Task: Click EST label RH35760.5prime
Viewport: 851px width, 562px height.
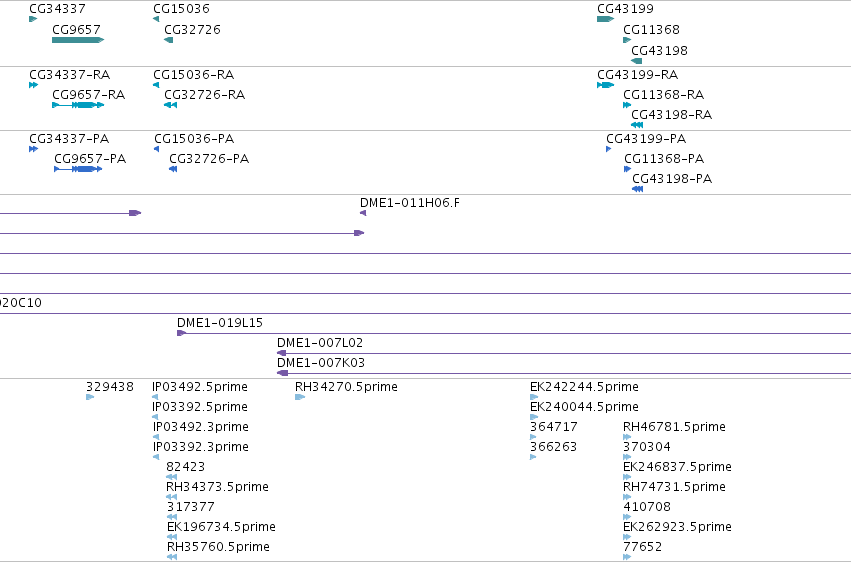Action: (x=218, y=547)
